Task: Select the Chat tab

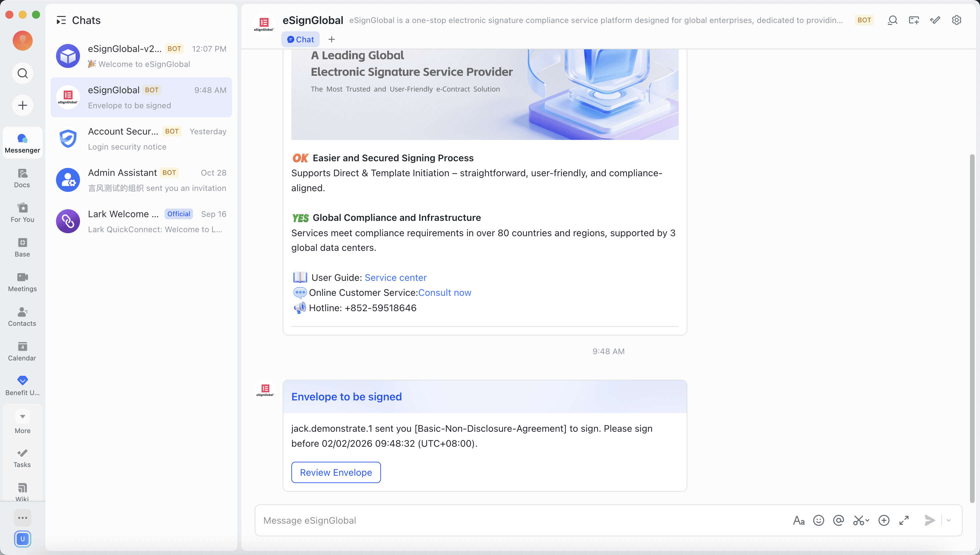Action: click(300, 39)
